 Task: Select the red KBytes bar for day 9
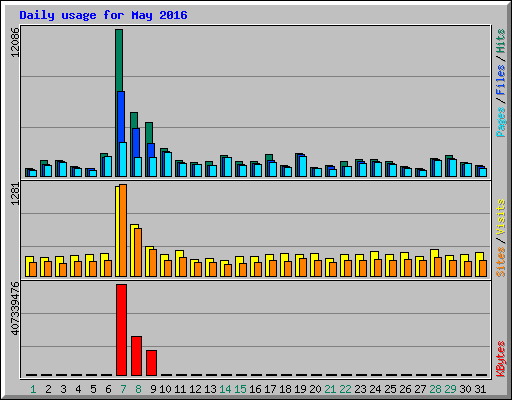click(x=151, y=363)
